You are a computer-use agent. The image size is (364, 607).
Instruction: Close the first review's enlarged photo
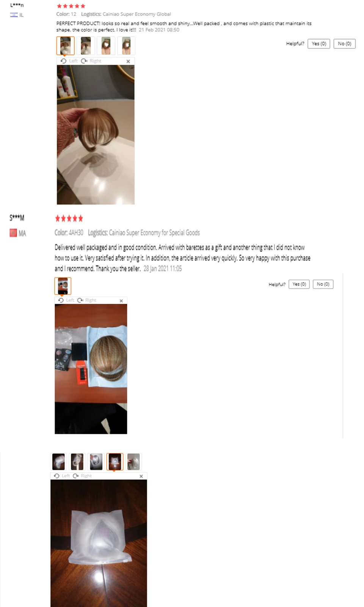pos(128,61)
